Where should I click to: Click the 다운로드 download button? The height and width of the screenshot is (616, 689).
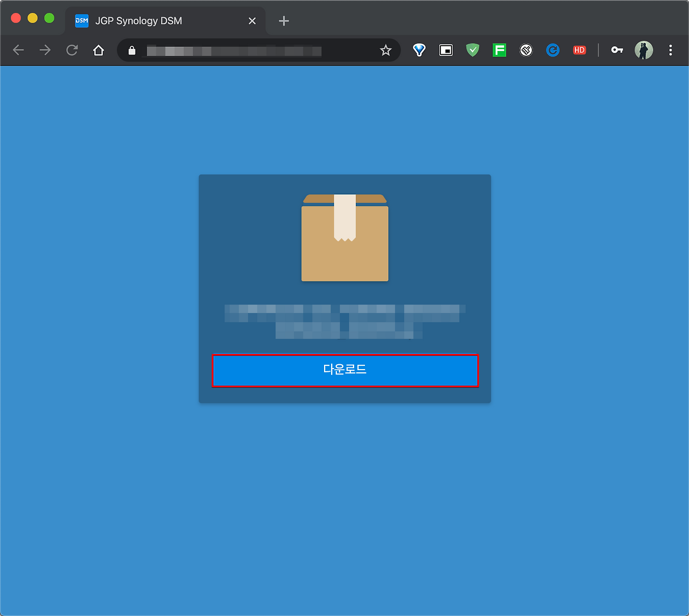pyautogui.click(x=344, y=370)
